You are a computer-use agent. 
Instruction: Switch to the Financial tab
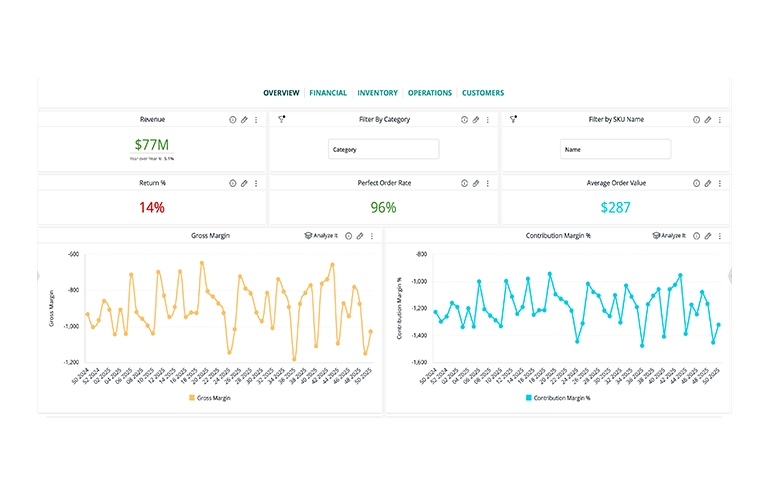click(328, 93)
